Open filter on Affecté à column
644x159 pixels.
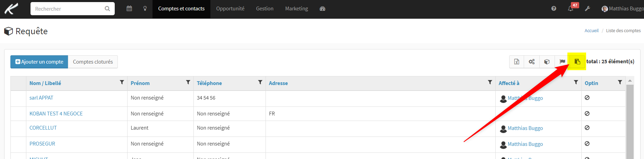pos(576,82)
